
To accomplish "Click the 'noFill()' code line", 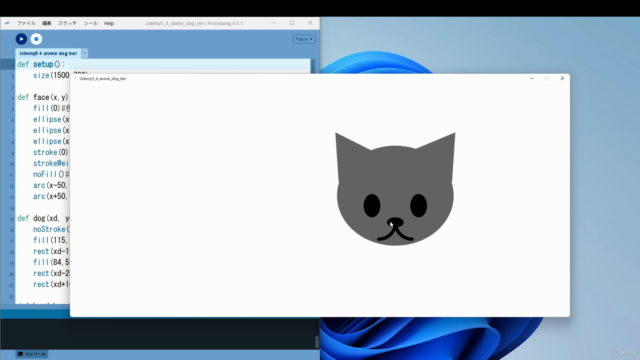I will pos(51,174).
